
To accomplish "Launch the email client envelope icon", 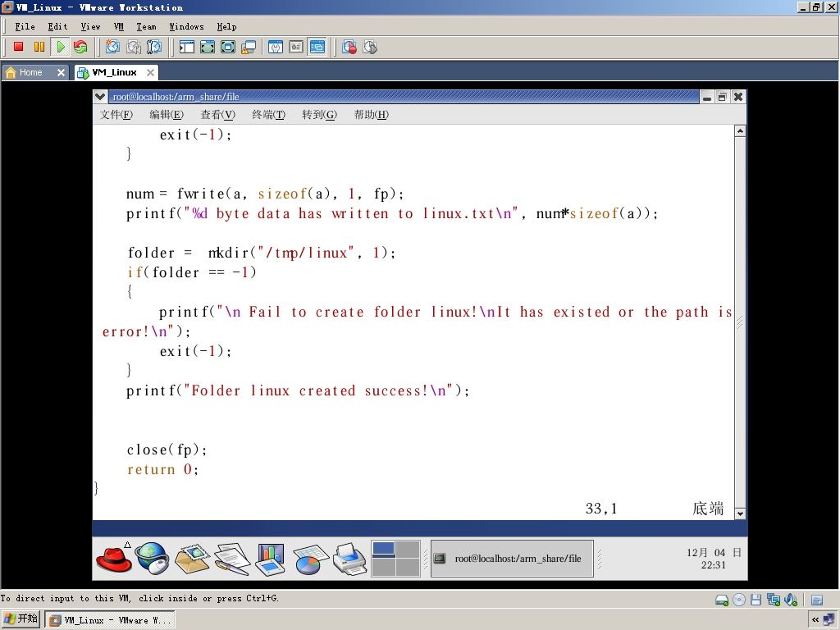I will tap(192, 558).
